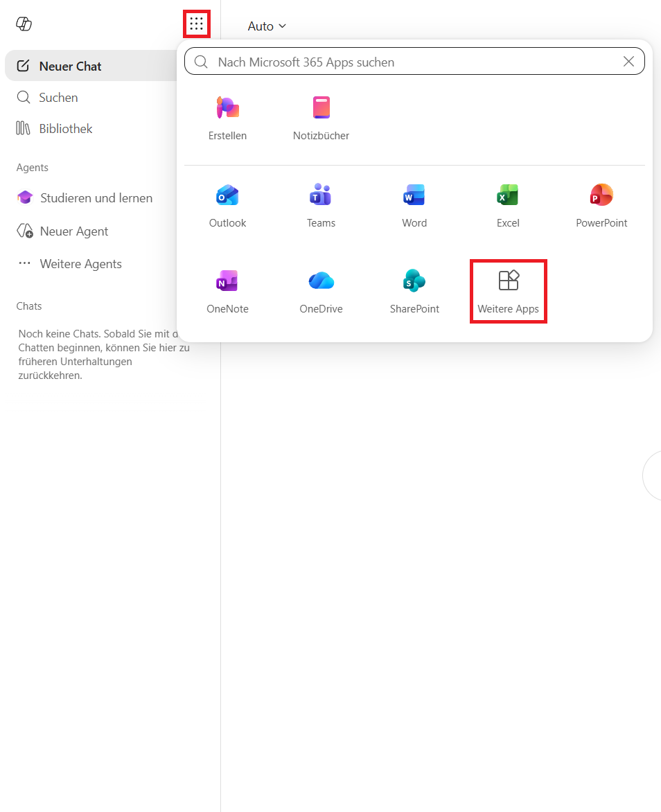Open Notizbücher
Screen dimensions: 661x812
pyautogui.click(x=321, y=118)
